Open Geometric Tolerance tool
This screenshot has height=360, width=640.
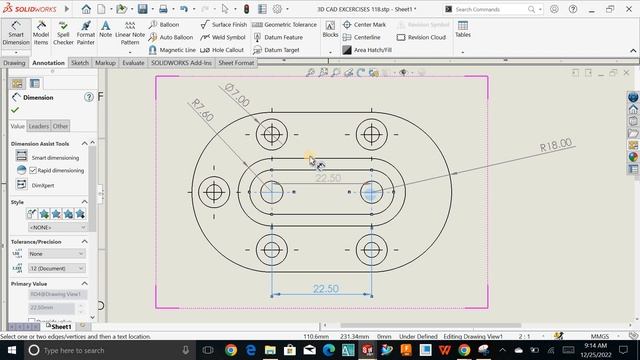(284, 24)
